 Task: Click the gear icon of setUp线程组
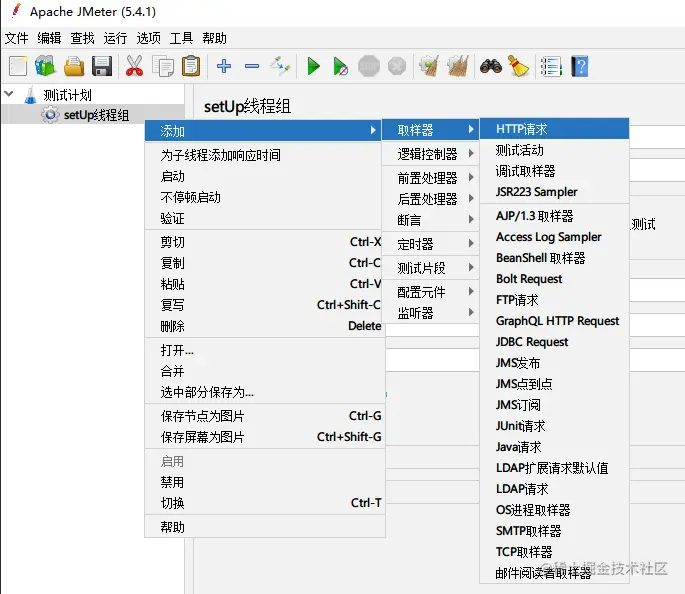tap(50, 115)
